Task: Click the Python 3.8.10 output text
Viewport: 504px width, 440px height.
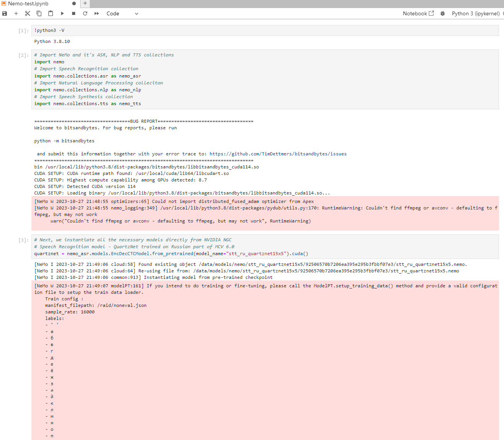Action: 52,41
